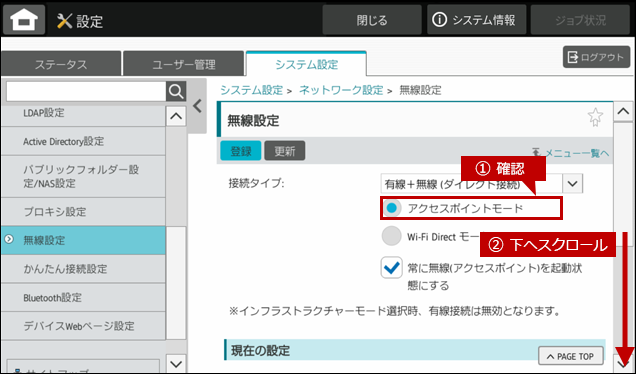Go to the home screen icon
Image resolution: width=636 pixels, height=374 pixels.
point(24,20)
